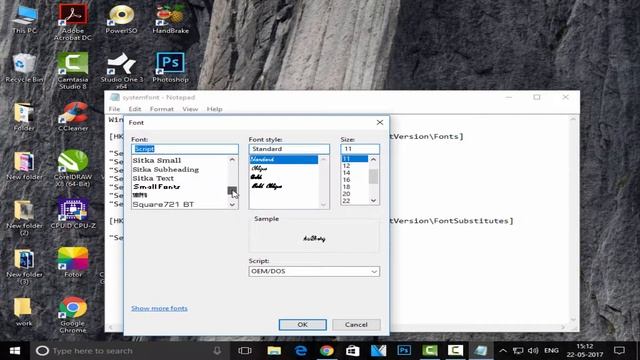The width and height of the screenshot is (640, 360).
Task: Launch Microsoft Edge from the taskbar
Action: pyautogui.click(x=301, y=351)
